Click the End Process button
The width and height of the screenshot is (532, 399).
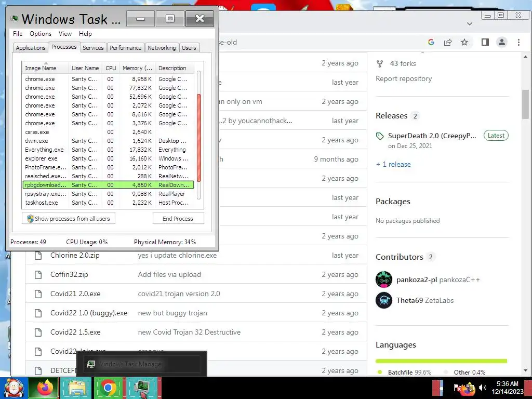178,219
